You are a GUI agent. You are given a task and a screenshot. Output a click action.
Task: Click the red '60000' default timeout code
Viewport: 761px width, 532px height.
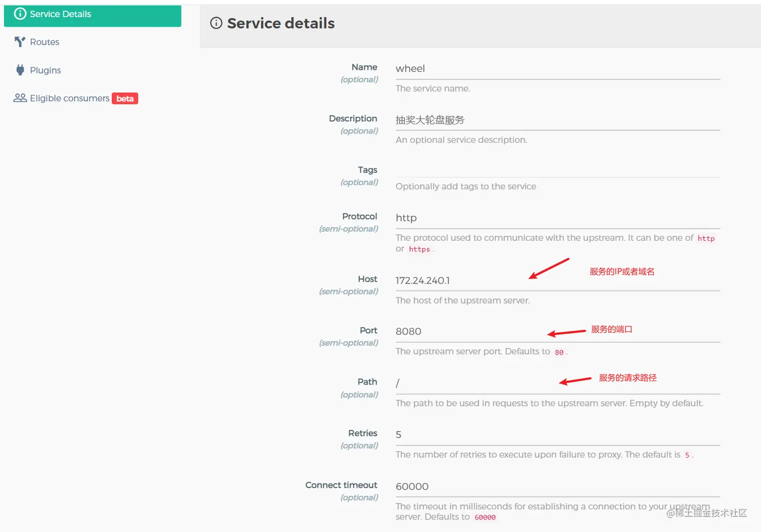pos(485,517)
